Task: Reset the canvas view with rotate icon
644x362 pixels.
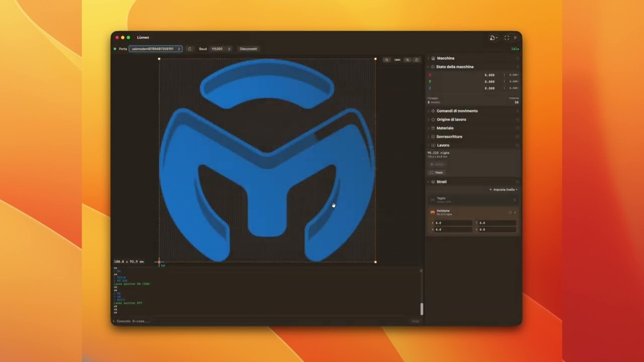Action: pyautogui.click(x=417, y=60)
